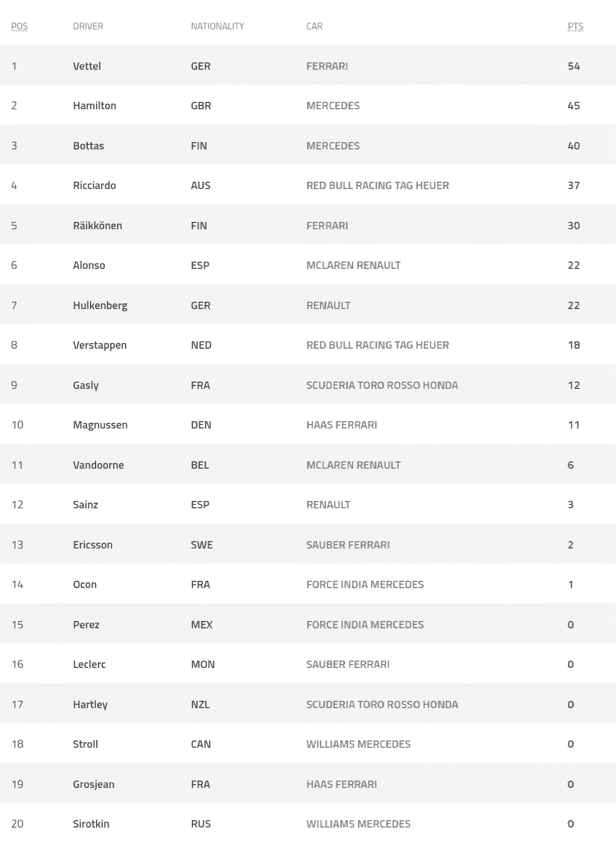Open Ricciardo's driver page
The image size is (616, 861).
[94, 185]
